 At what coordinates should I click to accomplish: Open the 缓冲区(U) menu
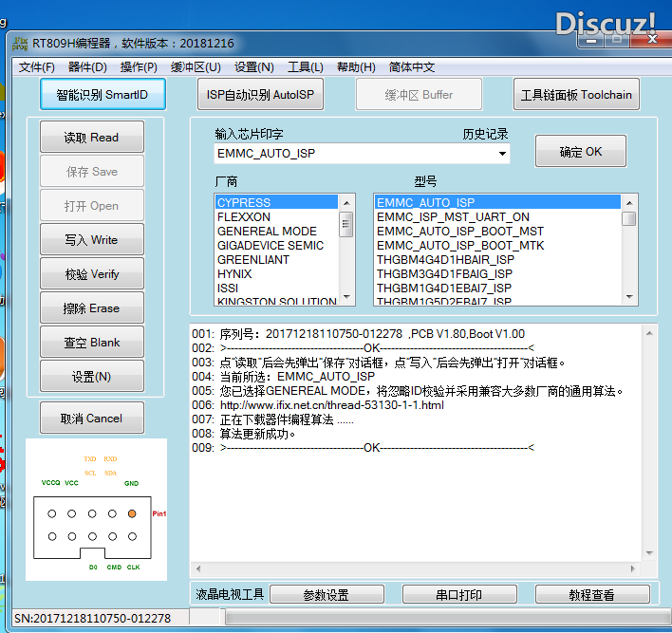click(x=196, y=67)
